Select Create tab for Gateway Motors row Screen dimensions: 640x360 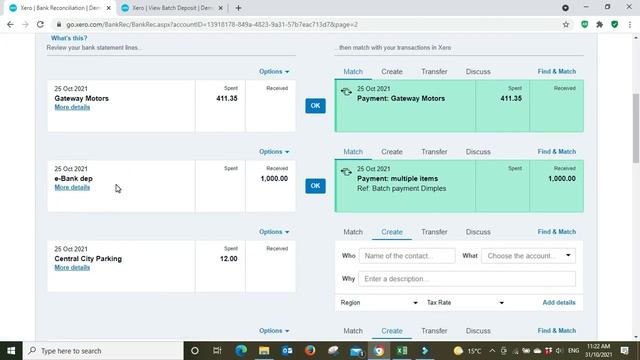pos(392,71)
